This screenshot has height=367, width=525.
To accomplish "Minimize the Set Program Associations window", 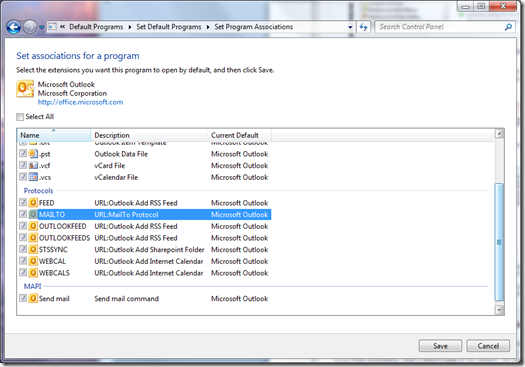I will coord(465,6).
